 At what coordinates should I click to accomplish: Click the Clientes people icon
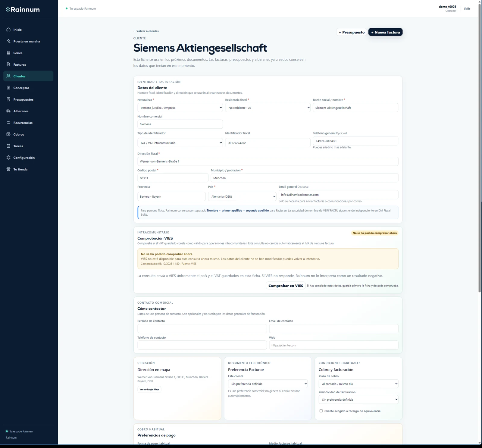tap(8, 76)
